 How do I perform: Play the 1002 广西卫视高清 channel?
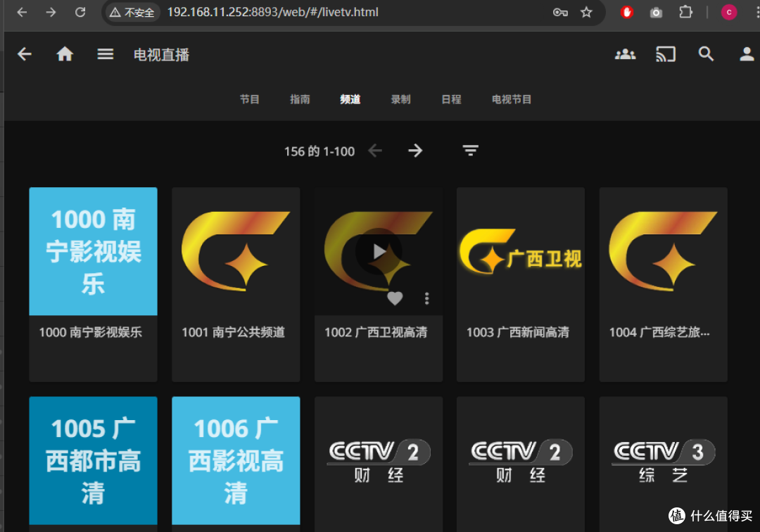coord(379,251)
